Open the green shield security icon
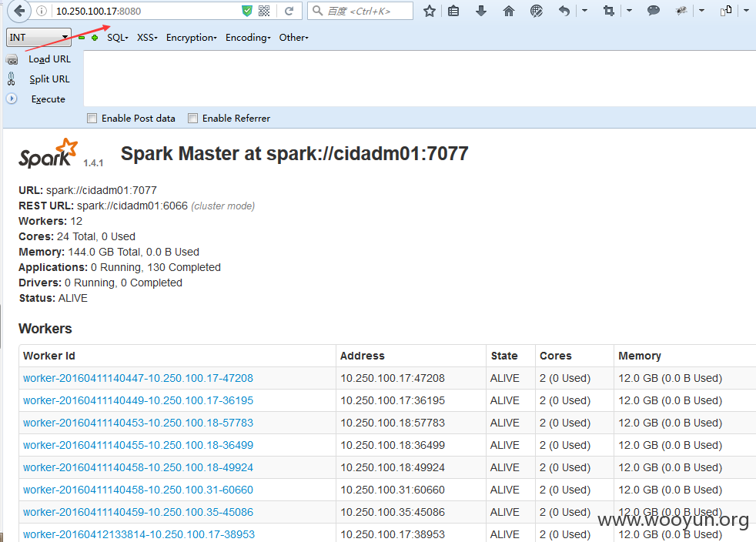Image resolution: width=756 pixels, height=542 pixels. point(247,11)
